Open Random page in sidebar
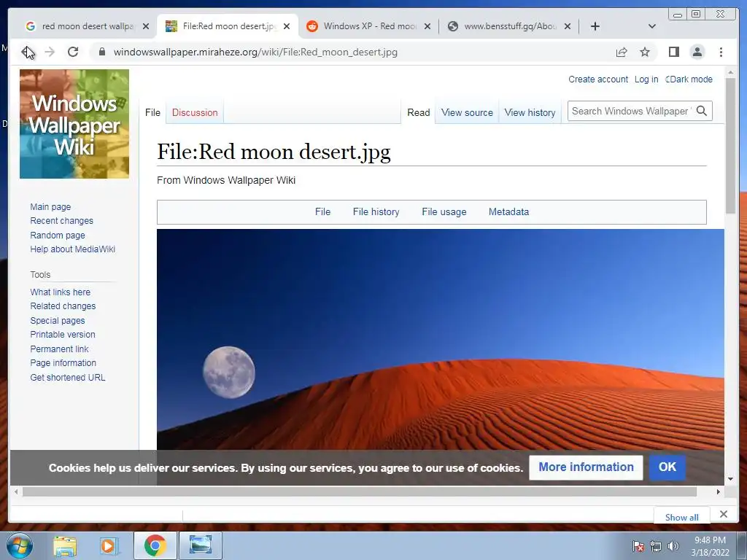Screen dimensions: 747x560 tap(57, 236)
